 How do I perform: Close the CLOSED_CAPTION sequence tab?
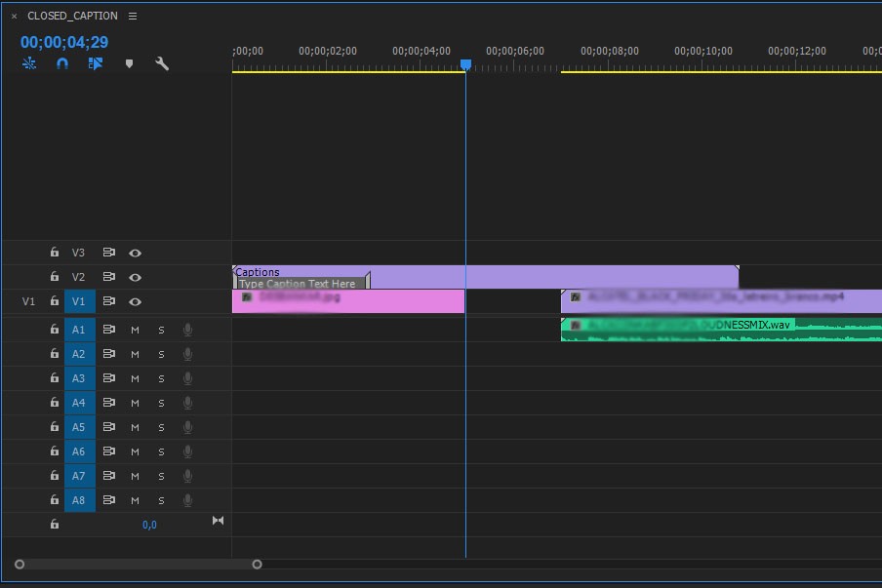coord(14,17)
